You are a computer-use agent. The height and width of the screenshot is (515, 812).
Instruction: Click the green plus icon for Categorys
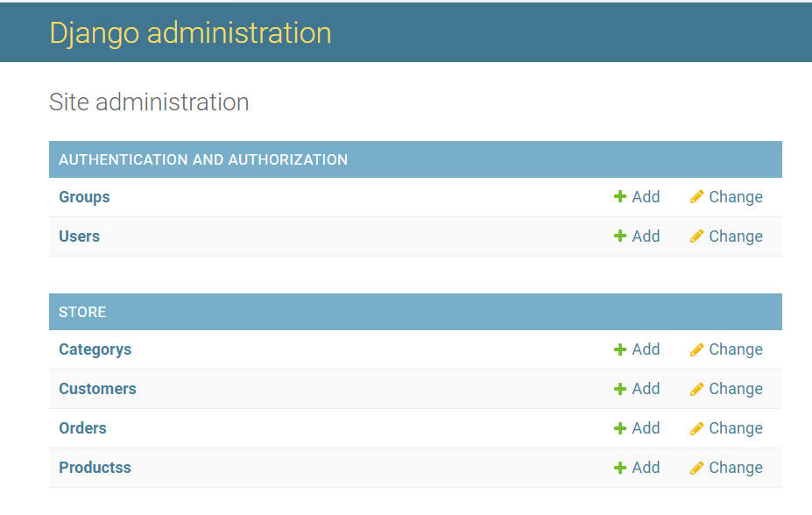pyautogui.click(x=620, y=349)
